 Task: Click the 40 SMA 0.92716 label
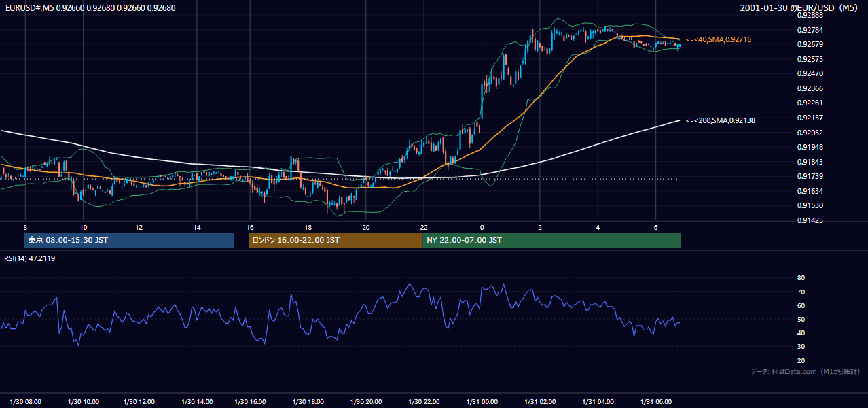(x=719, y=40)
